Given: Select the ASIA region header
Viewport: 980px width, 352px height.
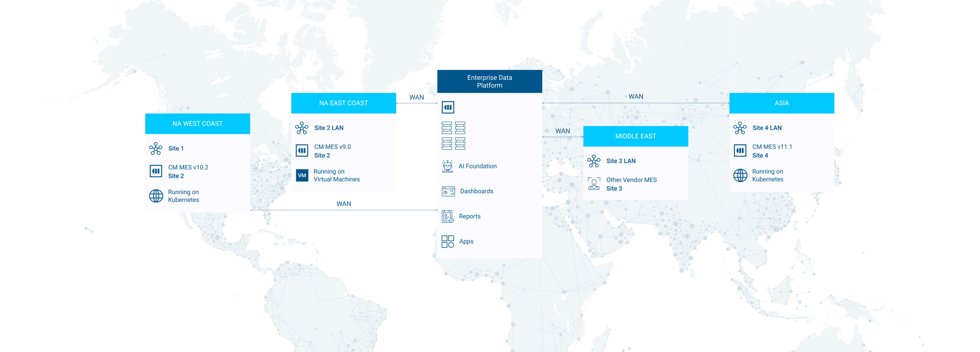Looking at the screenshot, I should [781, 103].
